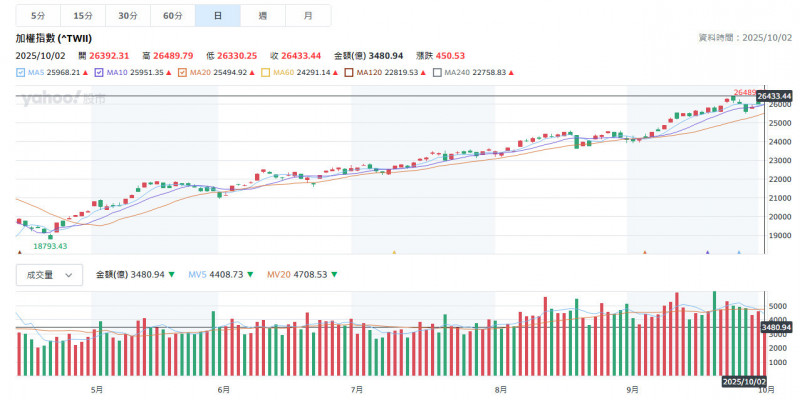This screenshot has width=800, height=400.
Task: Click the Yahoo 股市 watermark logo
Action: (60, 98)
